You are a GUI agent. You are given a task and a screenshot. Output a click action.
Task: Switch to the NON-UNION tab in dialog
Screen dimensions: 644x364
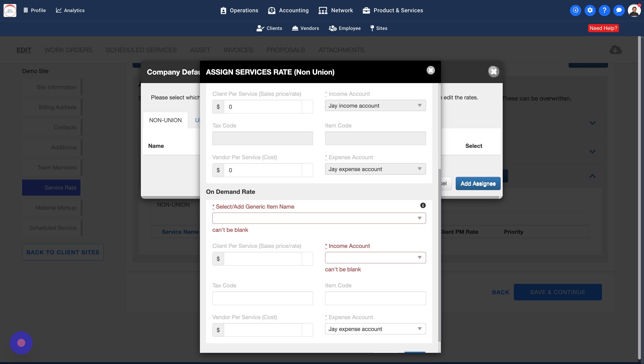point(165,120)
